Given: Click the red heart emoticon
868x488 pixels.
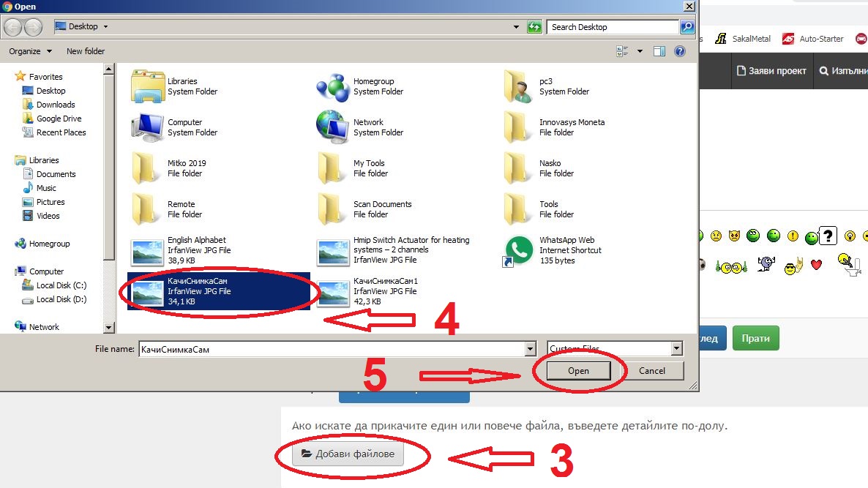Looking at the screenshot, I should point(816,265).
